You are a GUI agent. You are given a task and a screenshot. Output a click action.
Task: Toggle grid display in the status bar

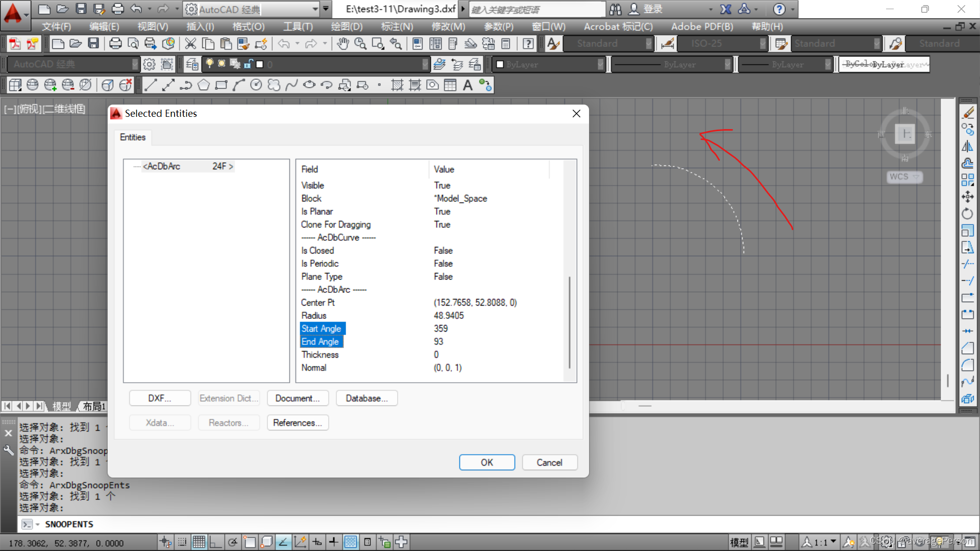pos(199,542)
